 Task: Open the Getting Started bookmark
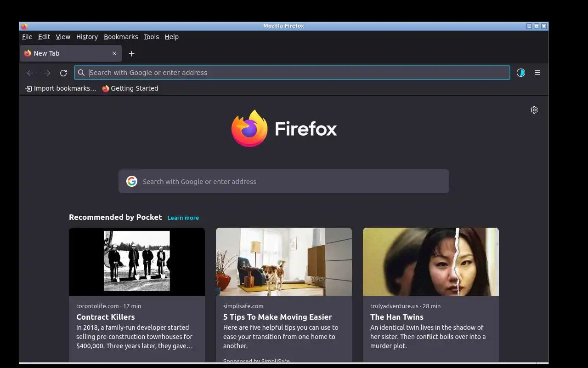pos(130,88)
